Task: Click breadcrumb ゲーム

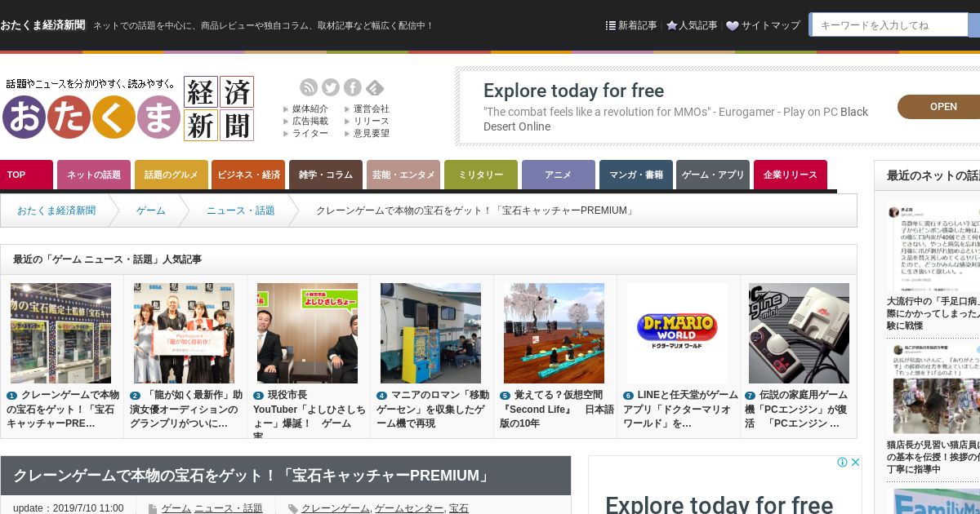Action: pyautogui.click(x=151, y=210)
